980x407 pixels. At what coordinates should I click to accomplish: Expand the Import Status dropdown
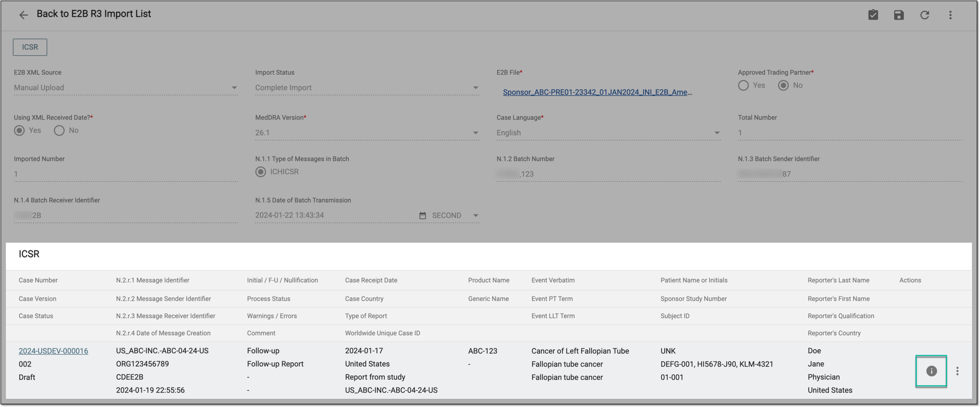pyautogui.click(x=475, y=88)
